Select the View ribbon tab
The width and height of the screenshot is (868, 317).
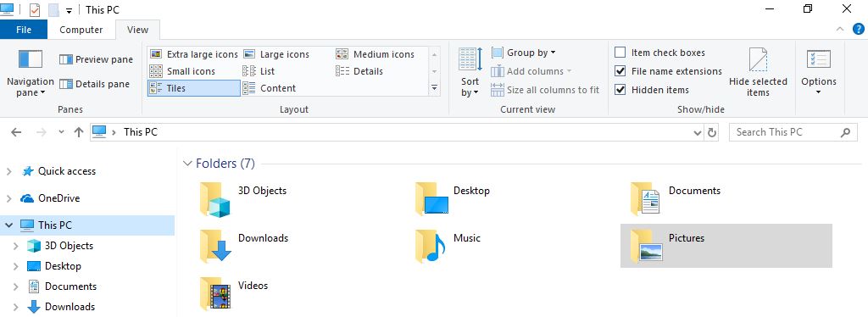[137, 30]
